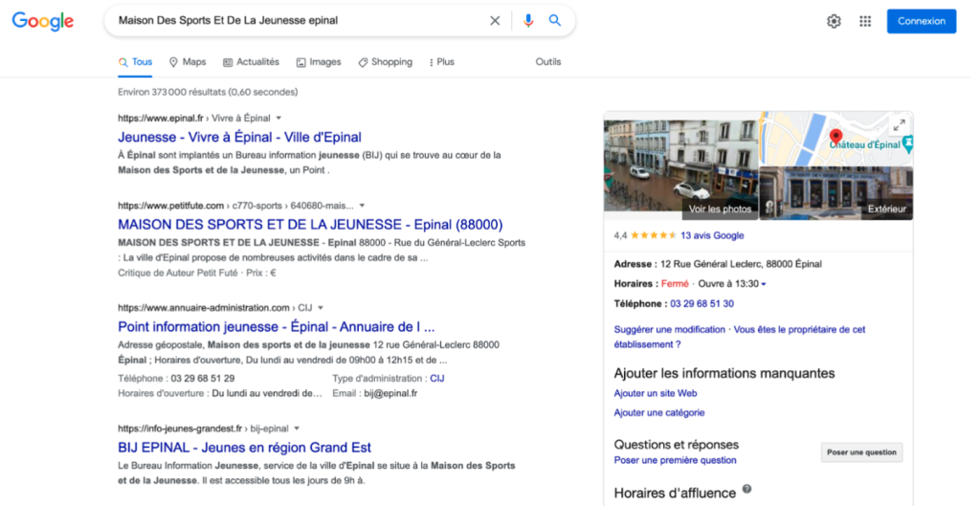Open BIJ EPINAL - Jeunes en région result
This screenshot has width=980, height=506.
pos(244,448)
